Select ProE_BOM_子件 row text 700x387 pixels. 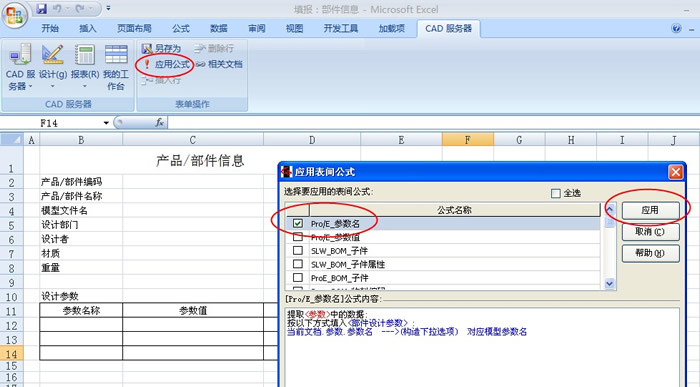pos(339,278)
